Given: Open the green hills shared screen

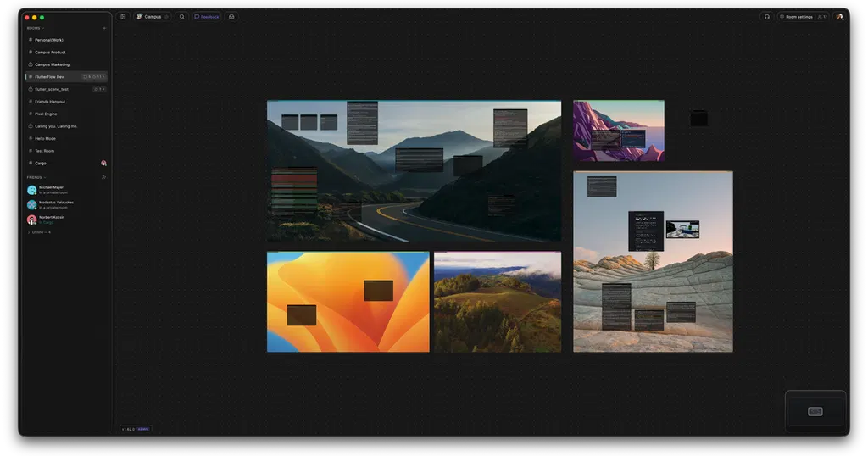Looking at the screenshot, I should (x=498, y=302).
